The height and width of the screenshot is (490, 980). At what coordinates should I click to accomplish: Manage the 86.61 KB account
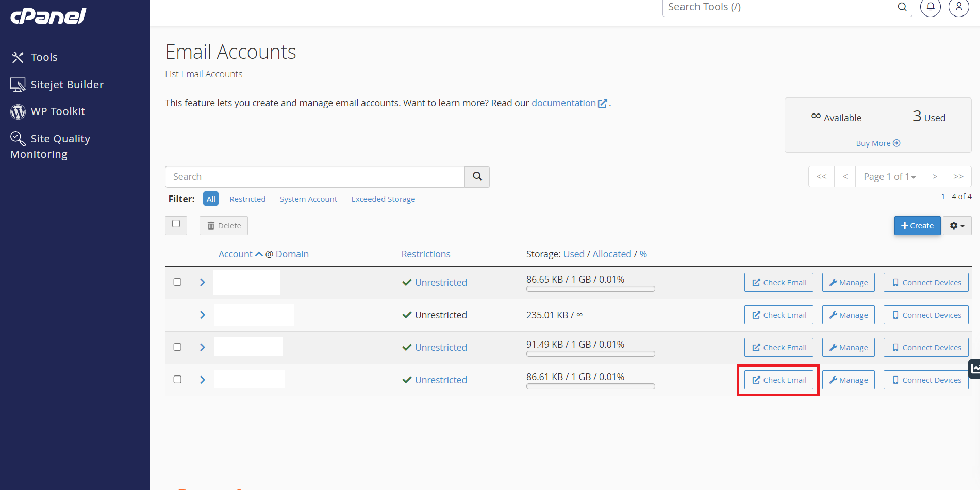pyautogui.click(x=849, y=380)
